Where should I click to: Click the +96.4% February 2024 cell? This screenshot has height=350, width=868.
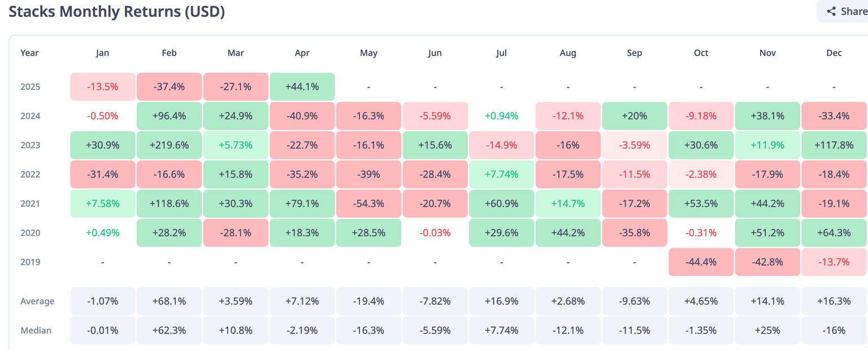click(x=169, y=116)
